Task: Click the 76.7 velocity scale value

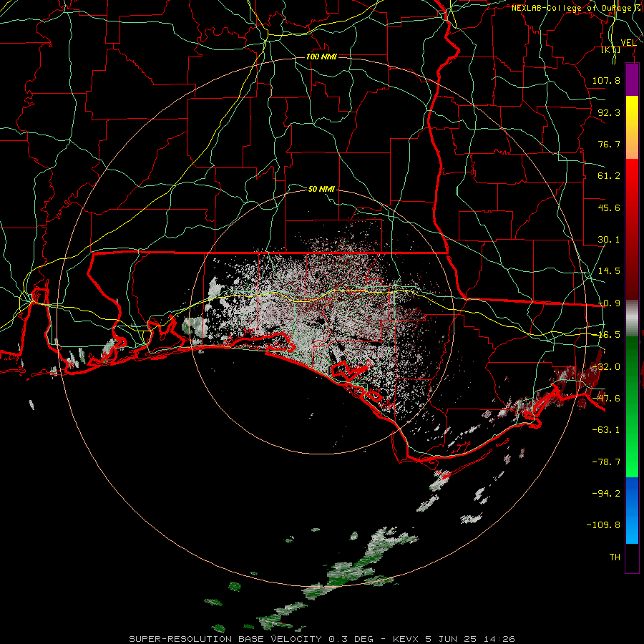Action: tap(609, 144)
